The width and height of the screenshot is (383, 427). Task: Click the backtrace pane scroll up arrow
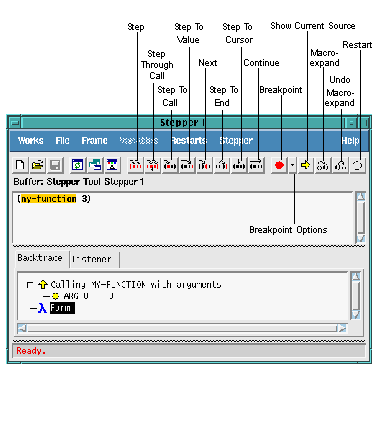point(356,276)
